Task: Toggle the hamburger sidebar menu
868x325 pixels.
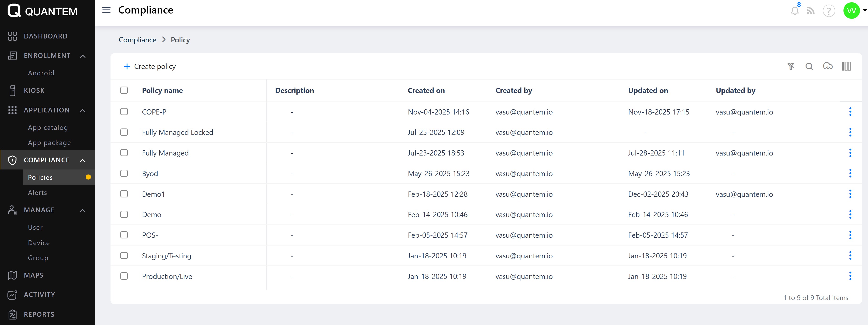Action: tap(106, 10)
